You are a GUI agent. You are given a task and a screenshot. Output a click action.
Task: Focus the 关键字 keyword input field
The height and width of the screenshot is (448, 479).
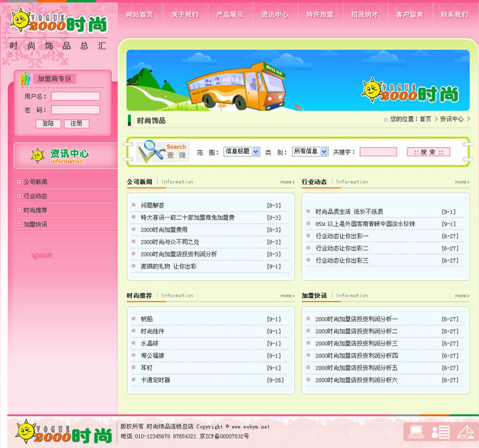pyautogui.click(x=378, y=152)
